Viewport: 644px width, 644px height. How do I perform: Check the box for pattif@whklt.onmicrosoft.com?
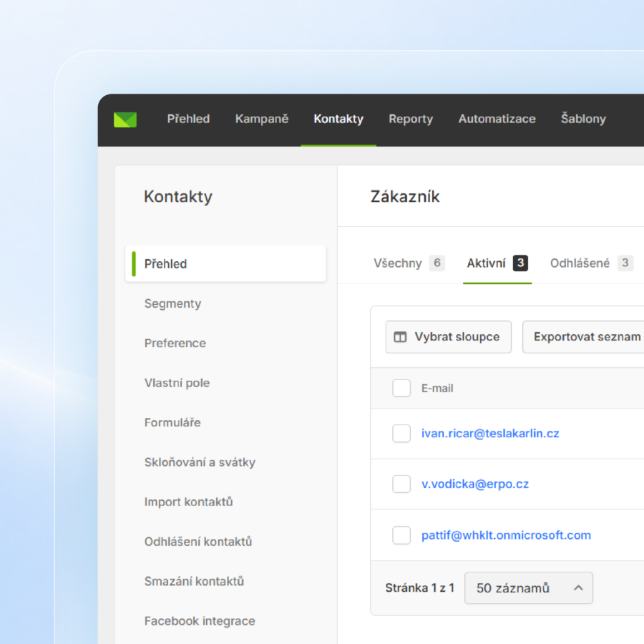401,535
